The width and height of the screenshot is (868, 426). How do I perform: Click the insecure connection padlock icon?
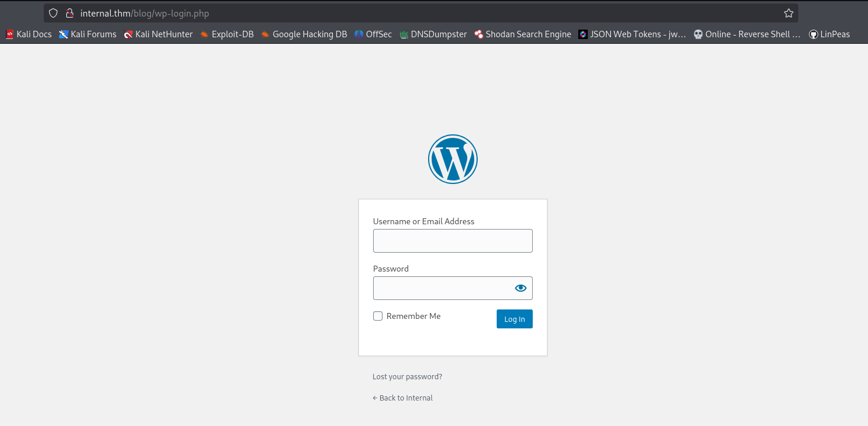[69, 13]
